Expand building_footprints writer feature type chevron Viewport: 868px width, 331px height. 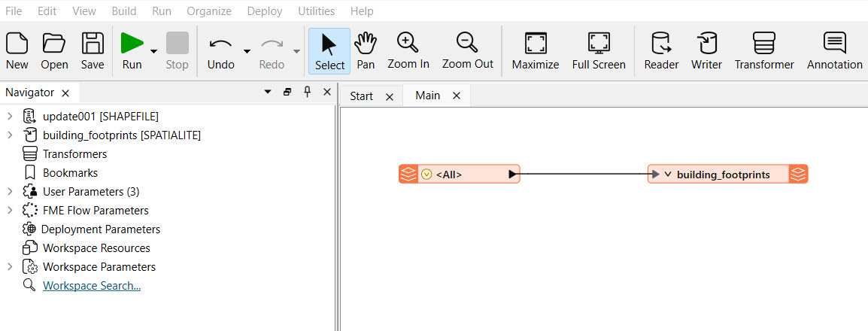(668, 175)
